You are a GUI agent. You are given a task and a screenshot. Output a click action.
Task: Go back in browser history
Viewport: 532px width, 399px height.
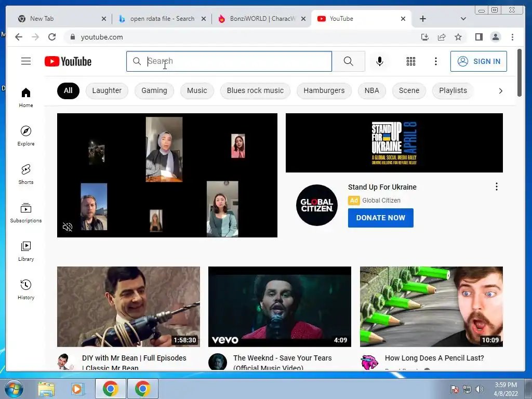[19, 37]
